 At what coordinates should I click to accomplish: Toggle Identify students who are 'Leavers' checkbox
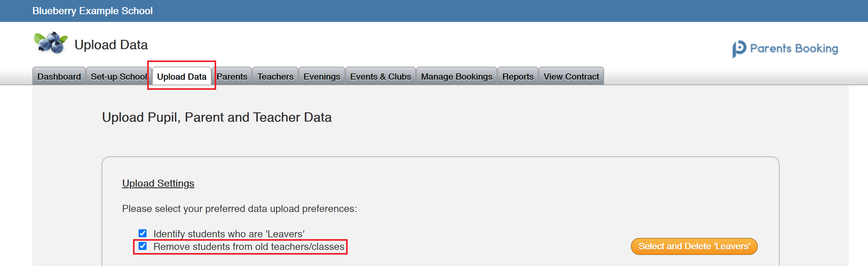click(x=143, y=233)
